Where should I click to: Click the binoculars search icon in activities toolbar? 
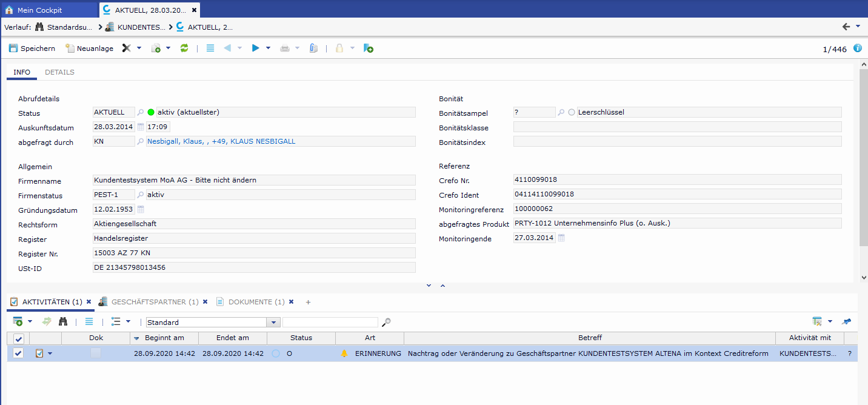63,322
